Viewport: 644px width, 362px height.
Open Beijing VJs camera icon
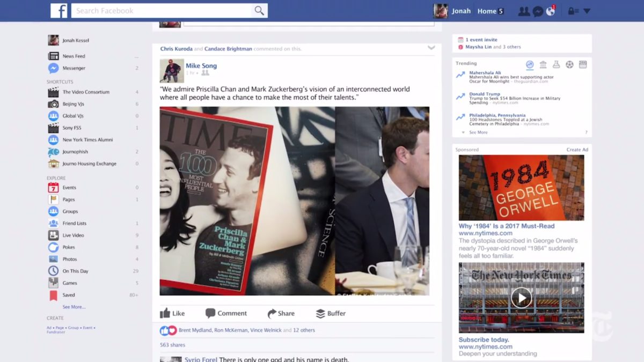click(x=53, y=104)
